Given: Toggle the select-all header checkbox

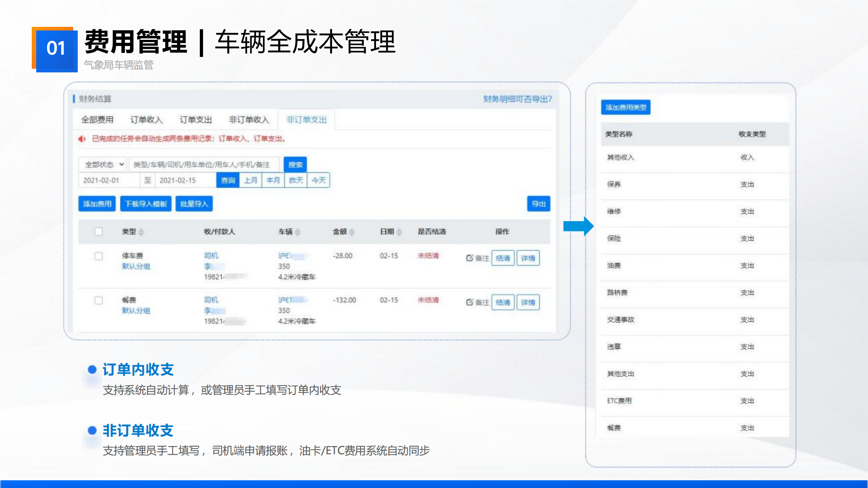Looking at the screenshot, I should (x=98, y=231).
